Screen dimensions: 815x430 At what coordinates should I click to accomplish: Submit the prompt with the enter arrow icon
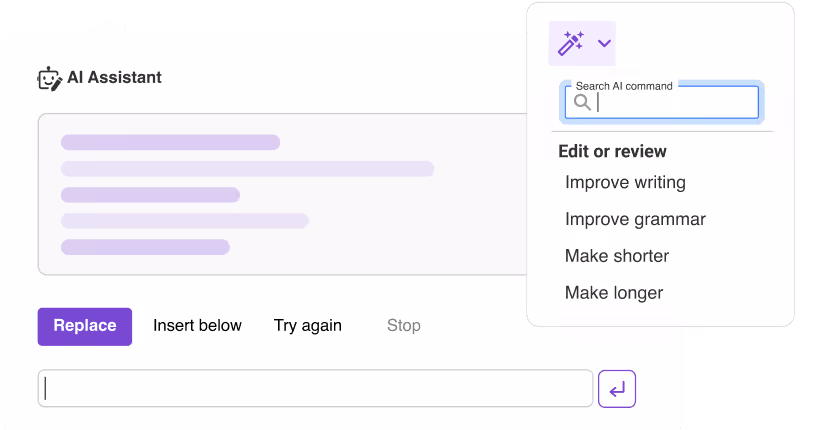click(x=617, y=389)
